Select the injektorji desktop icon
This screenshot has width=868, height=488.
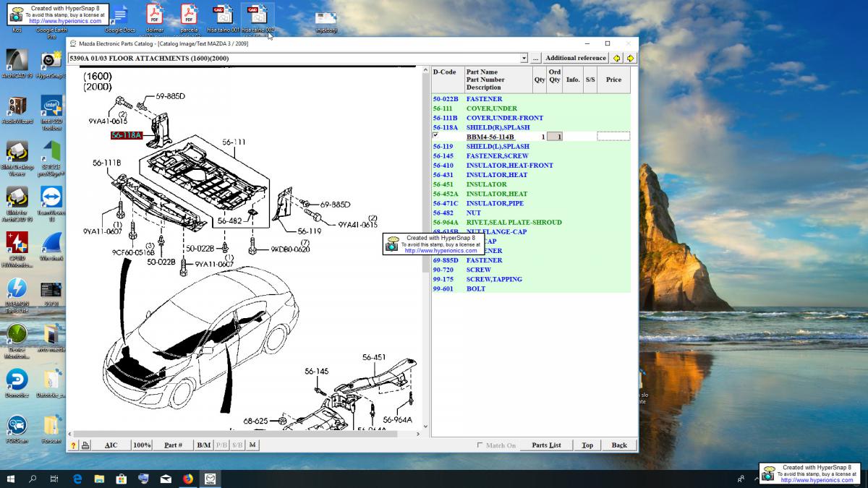tap(326, 22)
